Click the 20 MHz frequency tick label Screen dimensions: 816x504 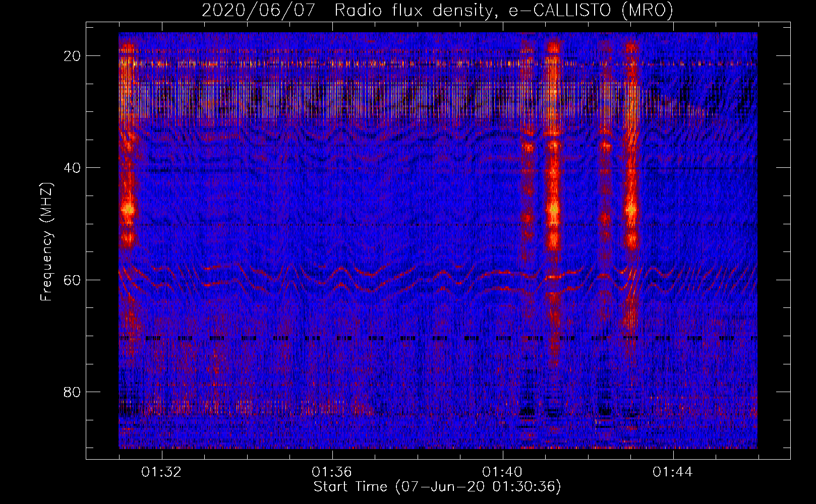click(x=72, y=56)
